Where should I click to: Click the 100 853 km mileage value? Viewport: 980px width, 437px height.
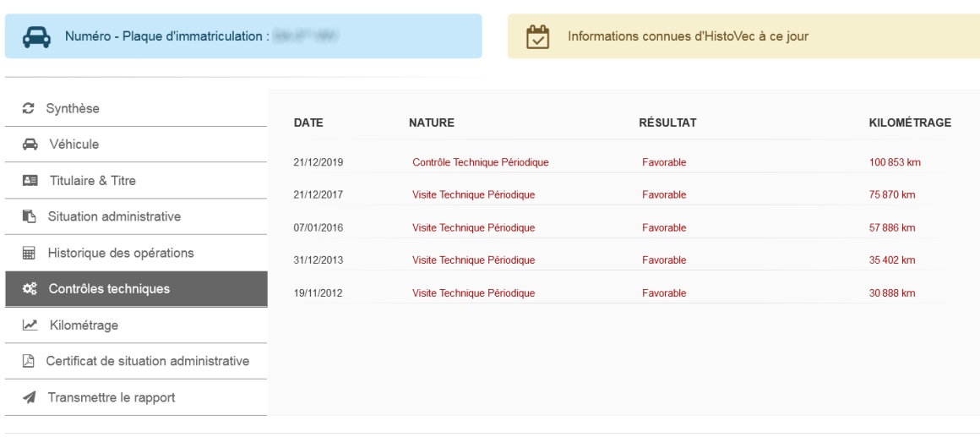tap(895, 162)
